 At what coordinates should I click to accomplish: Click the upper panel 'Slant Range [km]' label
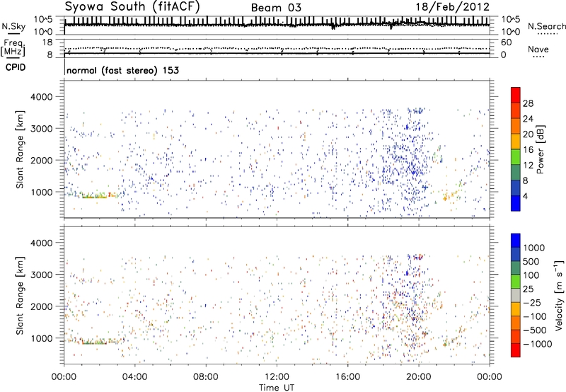21,149
